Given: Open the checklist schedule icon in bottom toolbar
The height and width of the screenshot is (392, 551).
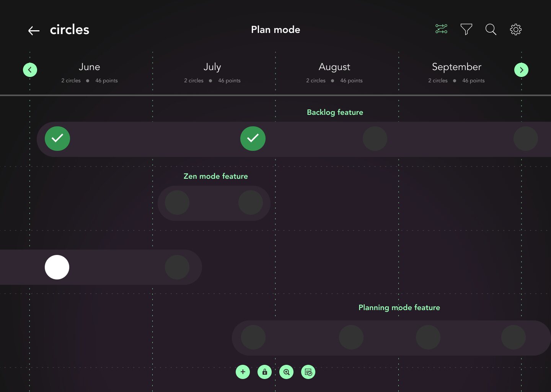Looking at the screenshot, I should pos(308,372).
